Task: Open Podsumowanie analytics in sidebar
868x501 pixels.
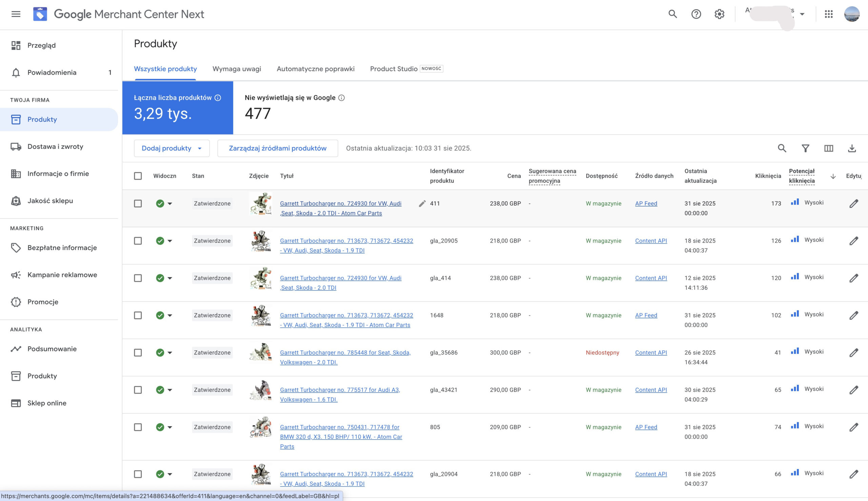Action: pos(59,349)
